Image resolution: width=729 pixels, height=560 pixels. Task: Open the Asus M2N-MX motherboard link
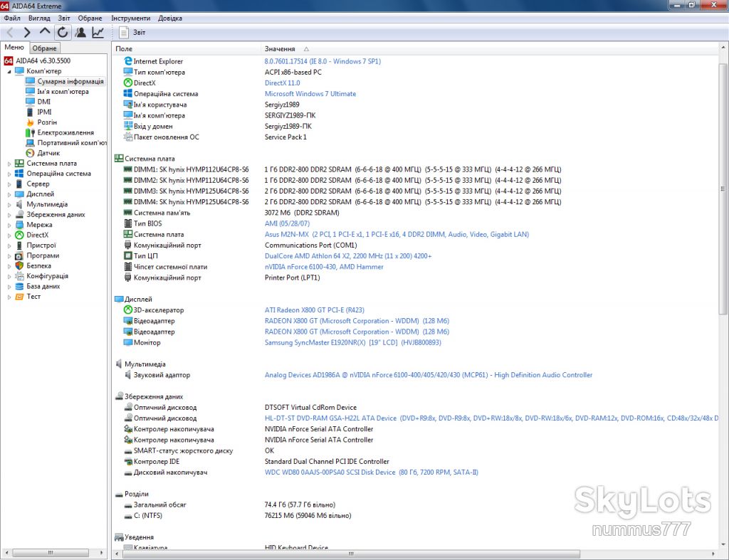(x=397, y=234)
